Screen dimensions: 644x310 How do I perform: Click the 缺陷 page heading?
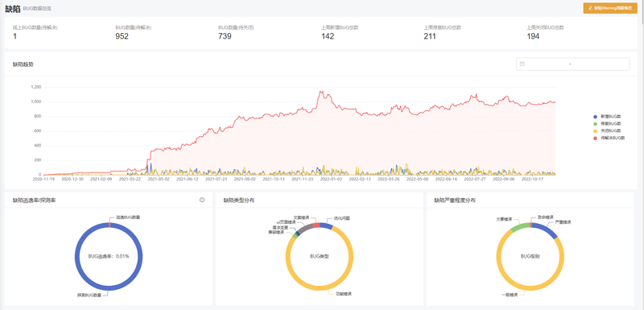[13, 8]
